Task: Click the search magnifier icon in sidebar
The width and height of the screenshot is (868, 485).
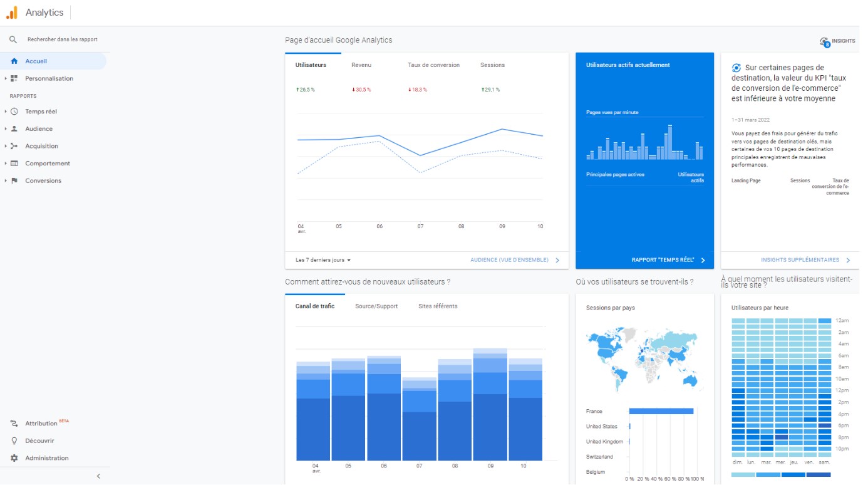Action: [x=13, y=39]
